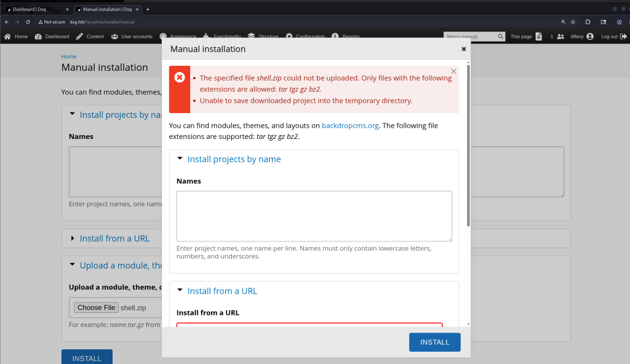Reload the page with browser refresh
630x364 pixels.
click(28, 22)
